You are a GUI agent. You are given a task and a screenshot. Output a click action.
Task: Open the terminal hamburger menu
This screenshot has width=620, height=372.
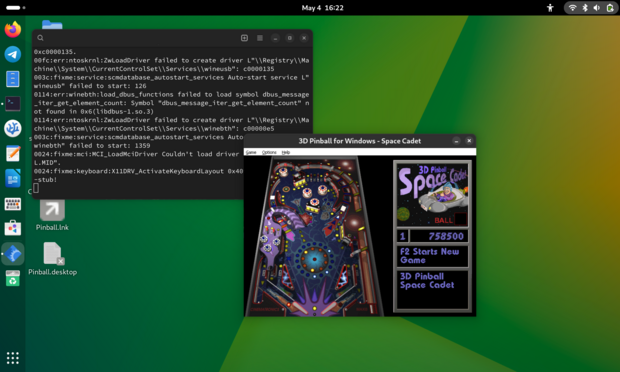click(260, 38)
